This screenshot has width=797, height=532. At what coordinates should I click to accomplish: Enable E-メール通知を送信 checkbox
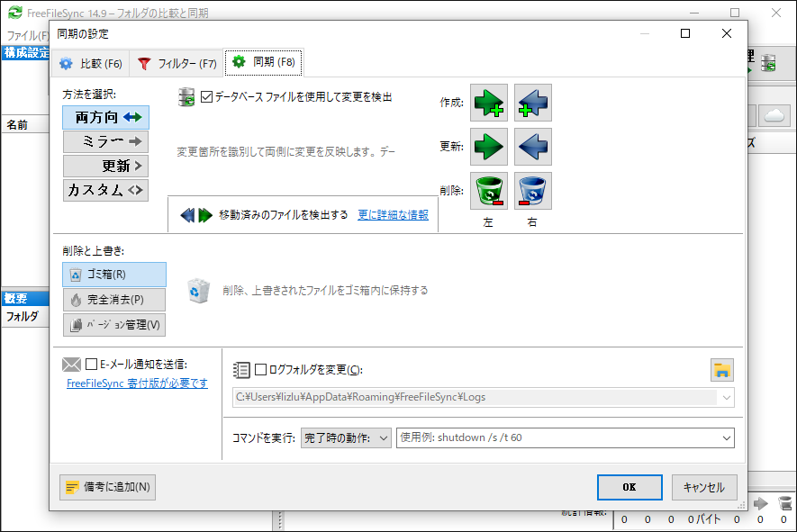tap(92, 364)
